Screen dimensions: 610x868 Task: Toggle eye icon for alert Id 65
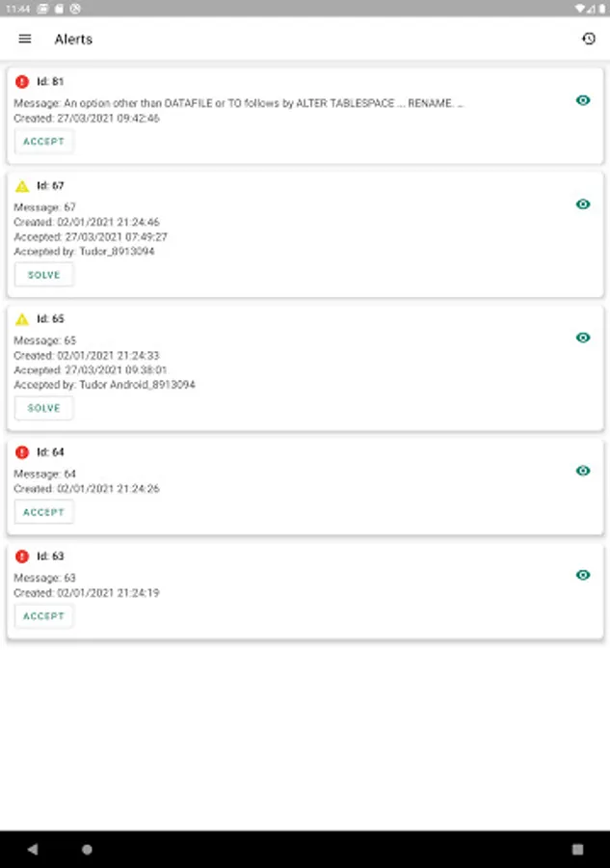coord(582,338)
